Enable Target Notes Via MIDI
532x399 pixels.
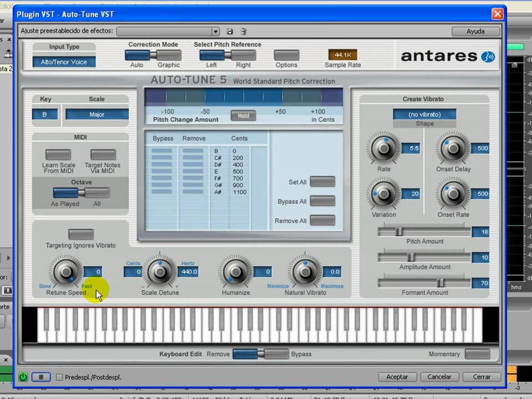103,155
